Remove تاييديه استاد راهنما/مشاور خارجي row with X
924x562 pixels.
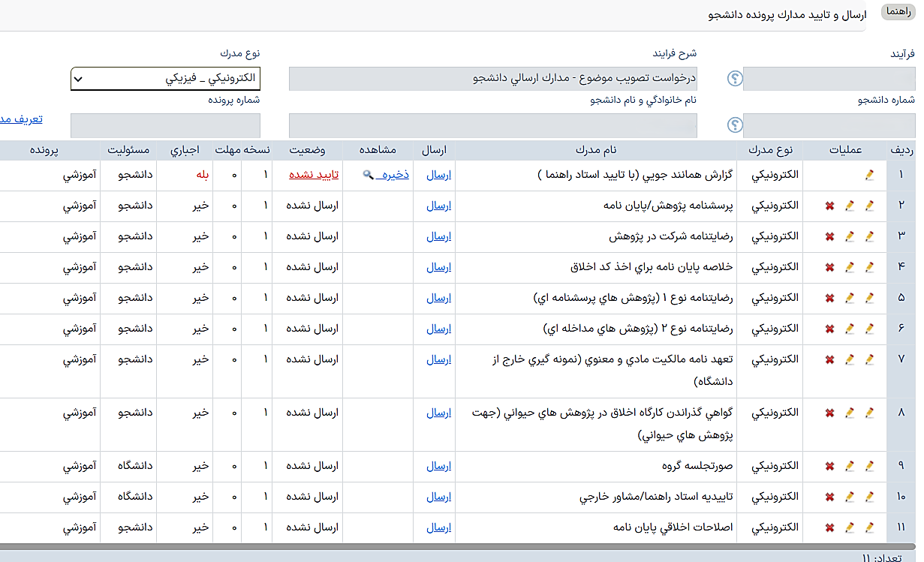coord(829,497)
